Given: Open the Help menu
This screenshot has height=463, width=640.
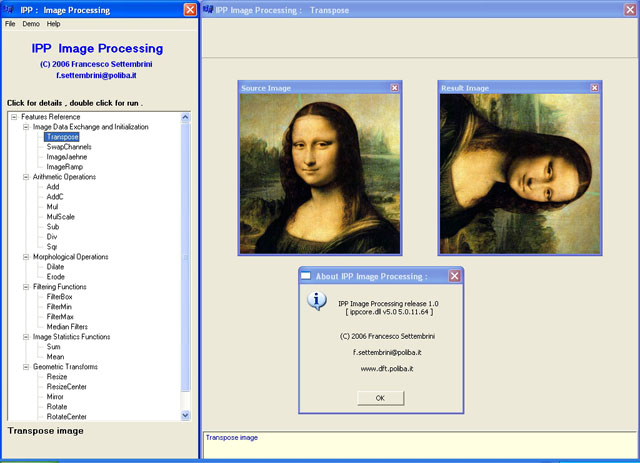Looking at the screenshot, I should click(x=53, y=24).
